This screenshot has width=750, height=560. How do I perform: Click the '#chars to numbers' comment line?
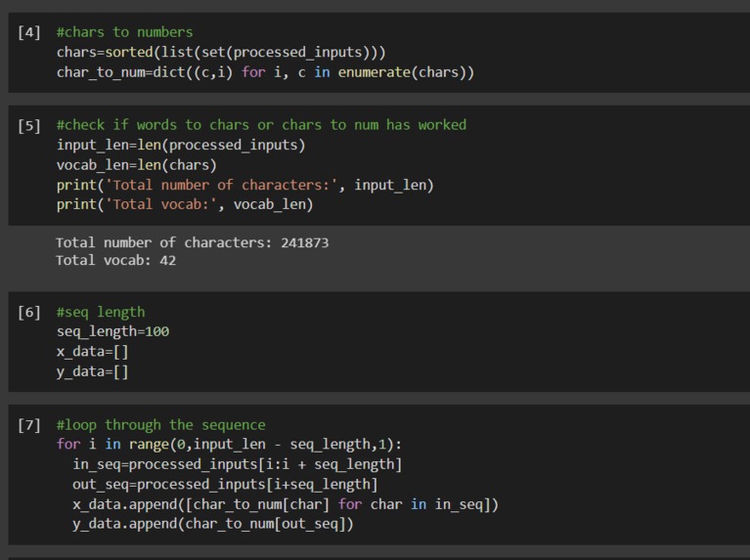click(124, 32)
